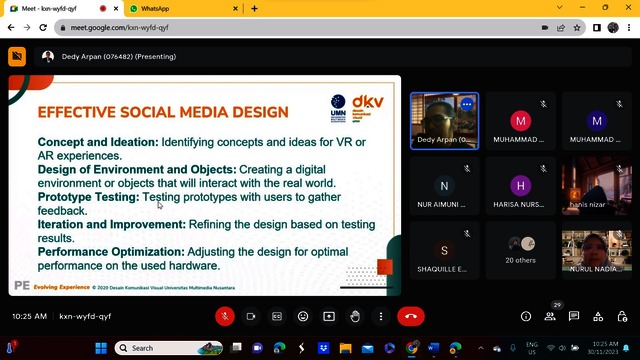Screen dimensions: 640x360
Task: Show the participants people panel
Action: click(550, 316)
